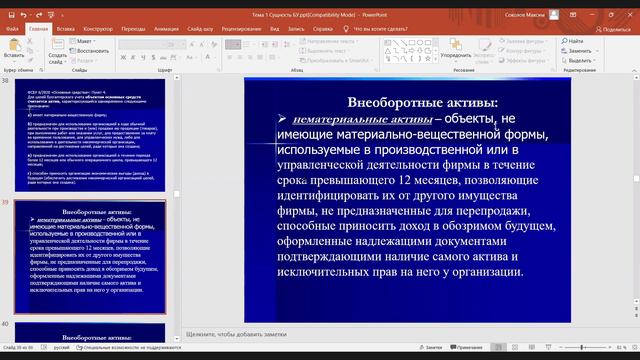Switch to the Переходы tab

click(x=133, y=29)
